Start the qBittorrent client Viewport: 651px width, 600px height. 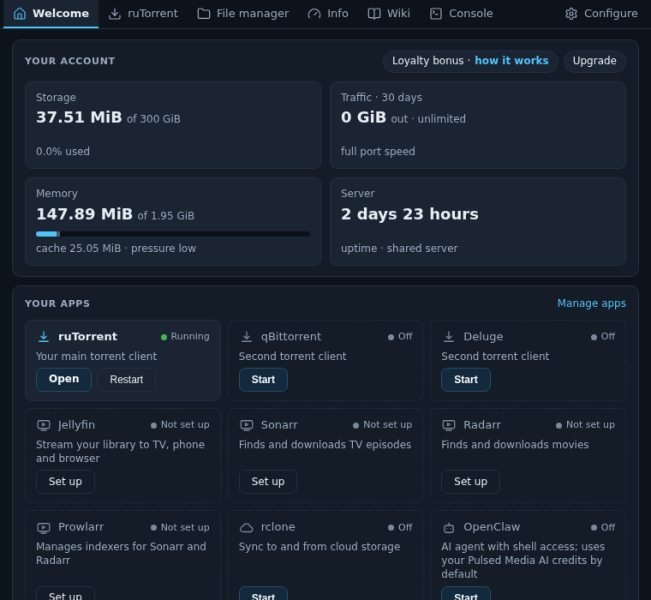click(x=263, y=380)
